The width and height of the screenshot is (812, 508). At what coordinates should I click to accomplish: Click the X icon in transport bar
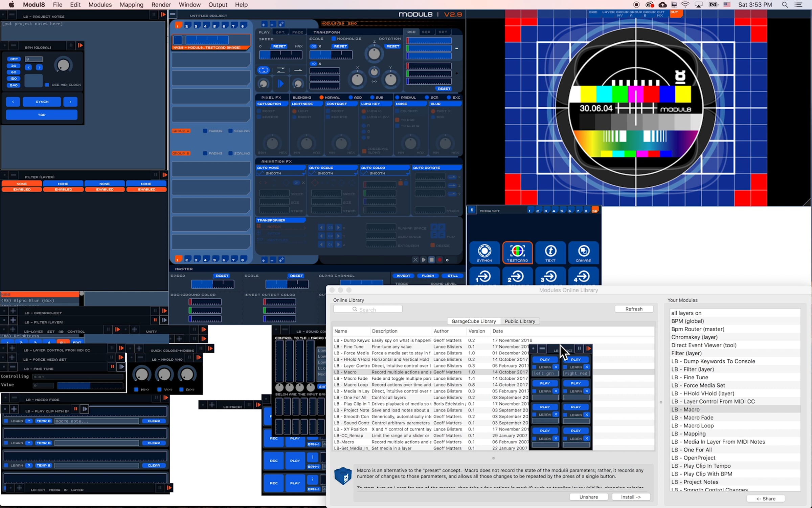415,260
